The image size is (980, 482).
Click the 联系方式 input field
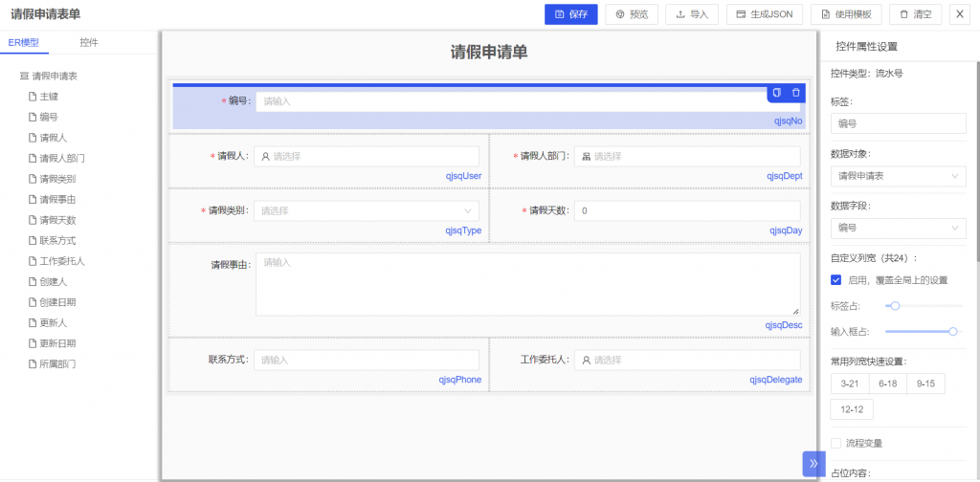[x=367, y=361]
